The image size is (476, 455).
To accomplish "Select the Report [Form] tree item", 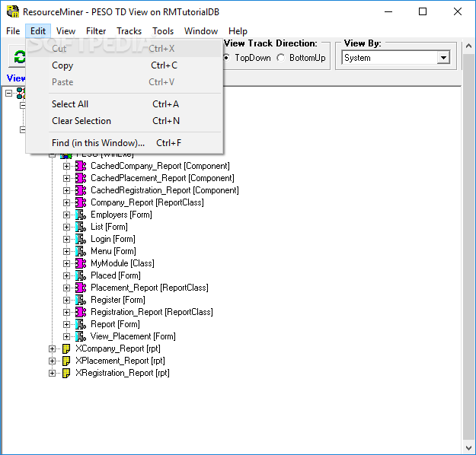I will tap(115, 324).
